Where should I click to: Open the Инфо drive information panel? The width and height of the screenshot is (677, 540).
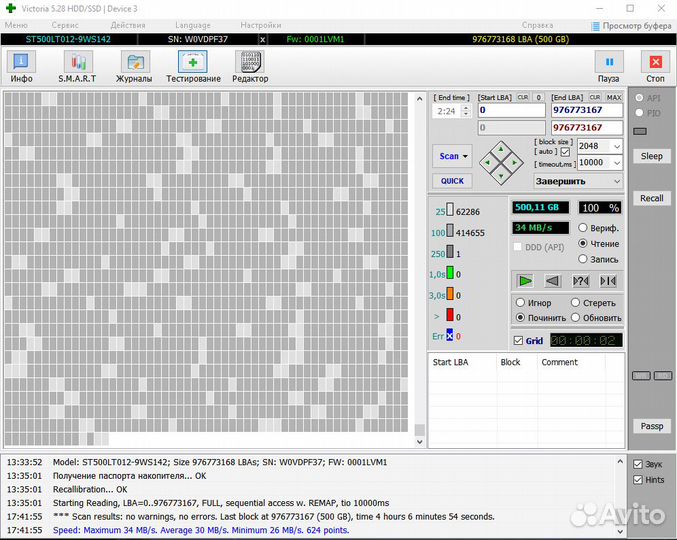21,66
